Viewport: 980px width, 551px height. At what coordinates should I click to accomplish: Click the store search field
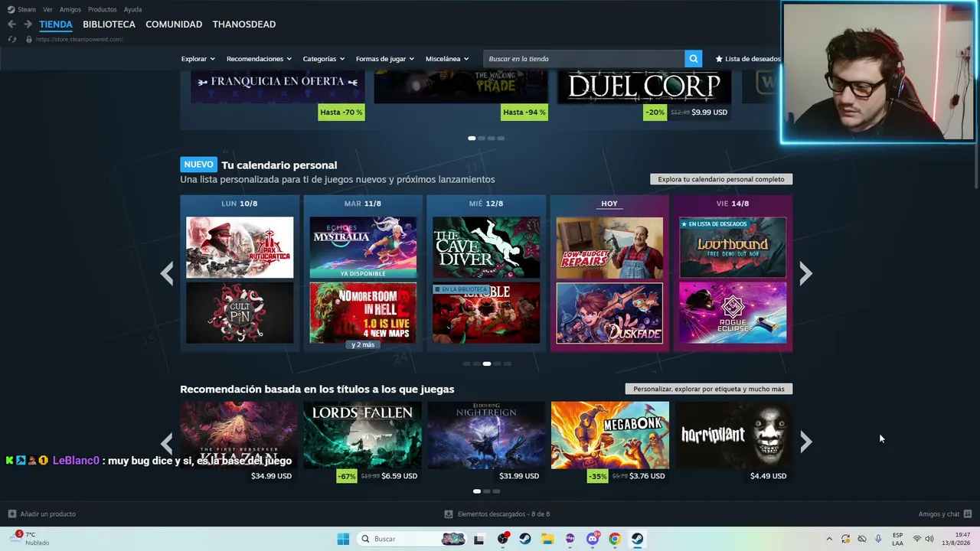point(584,59)
